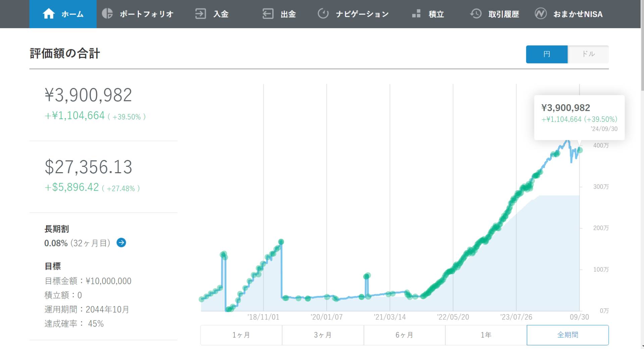Click the chart peak marker near '18/11/01
644x349 pixels.
tap(281, 242)
